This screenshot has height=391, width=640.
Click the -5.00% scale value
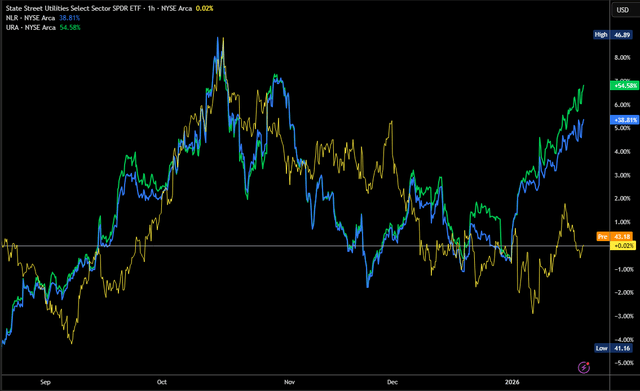click(x=623, y=363)
